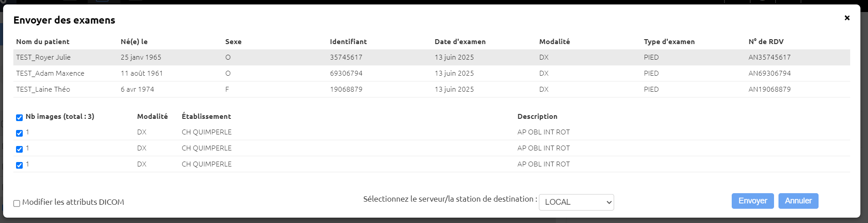Click the Envoyer des examens dialog title
Image resolution: width=868 pixels, height=223 pixels.
(x=64, y=20)
